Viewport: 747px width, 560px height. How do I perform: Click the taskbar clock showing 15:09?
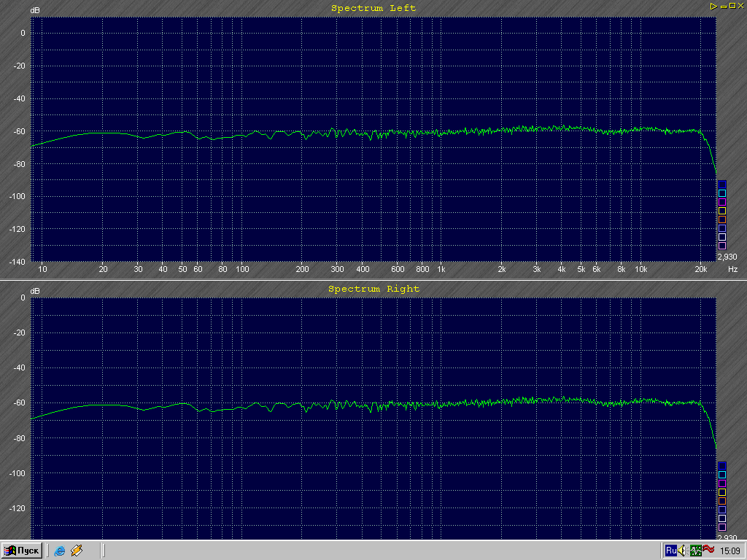pos(730,551)
